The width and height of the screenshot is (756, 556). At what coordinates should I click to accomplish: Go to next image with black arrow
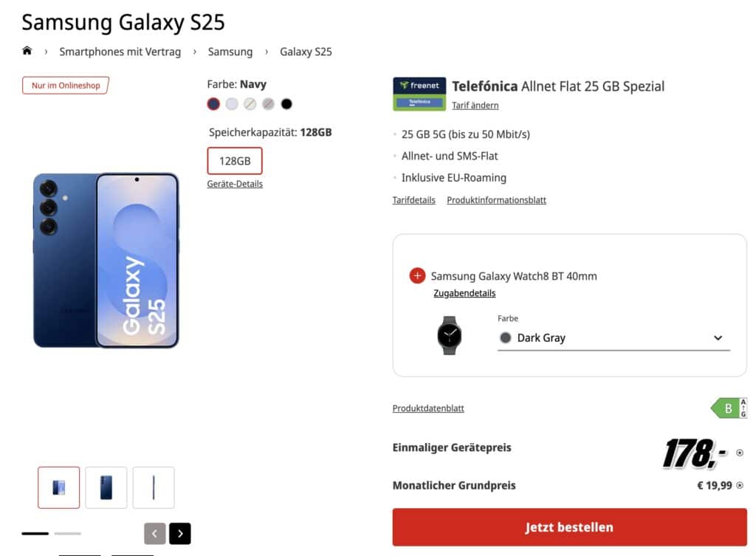click(x=179, y=533)
